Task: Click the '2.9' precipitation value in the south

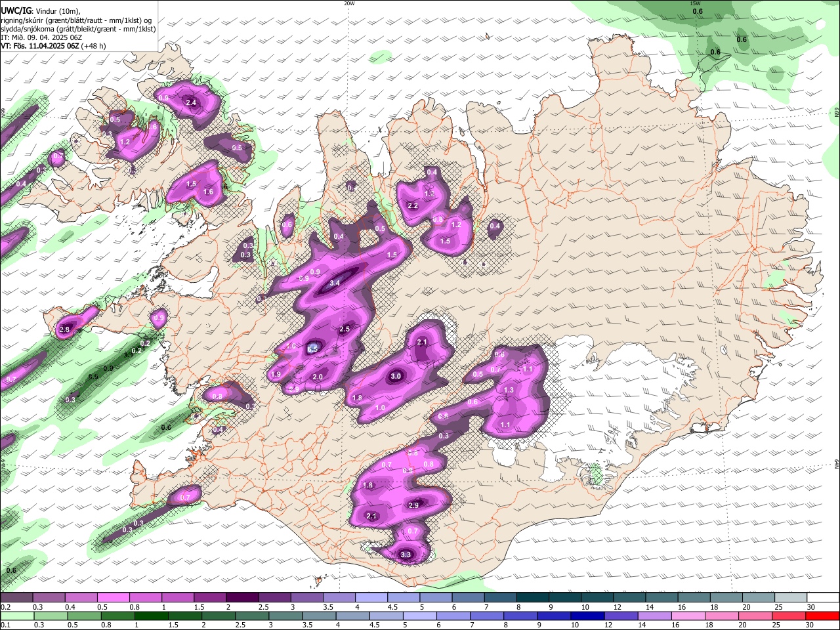Action: 413,505
